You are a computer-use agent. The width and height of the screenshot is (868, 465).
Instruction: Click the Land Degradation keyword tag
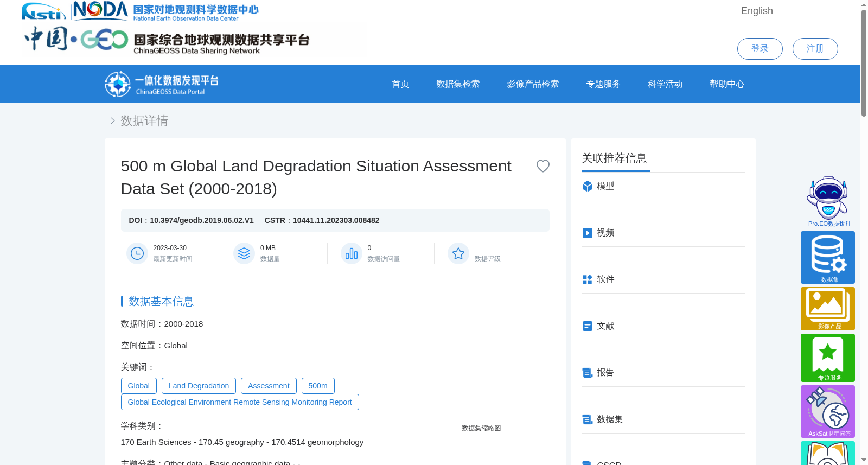[199, 386]
